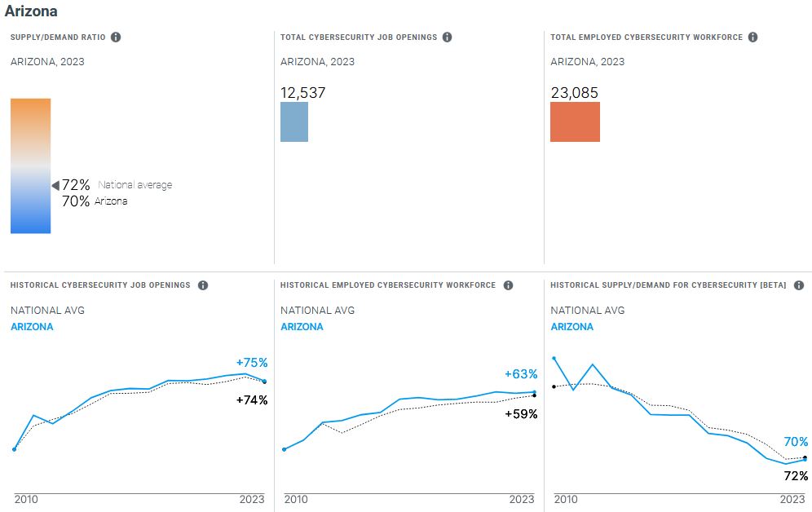
Task: Click info icon for Historical Cybersecurity Job Openings
Action: [203, 285]
